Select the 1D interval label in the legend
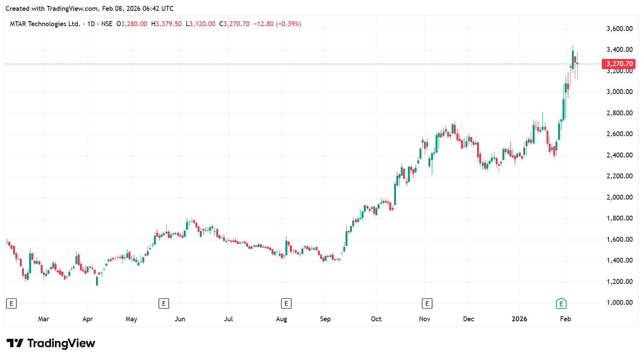644x360 pixels. (91, 24)
